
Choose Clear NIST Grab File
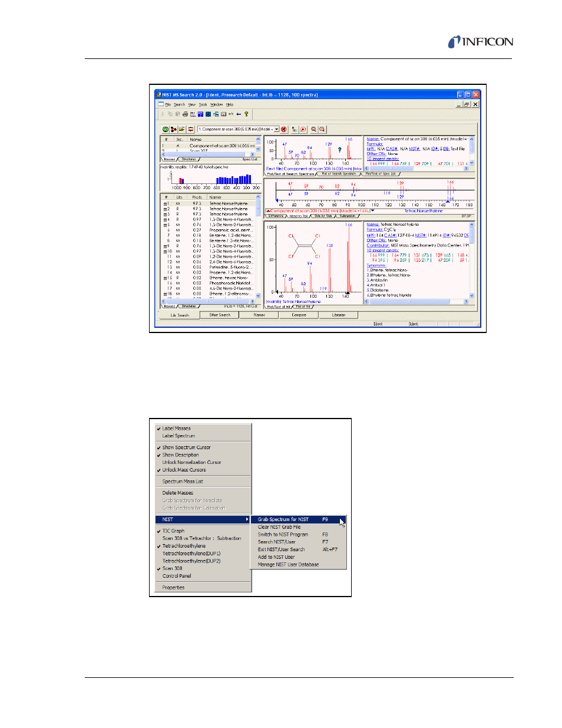(299, 527)
